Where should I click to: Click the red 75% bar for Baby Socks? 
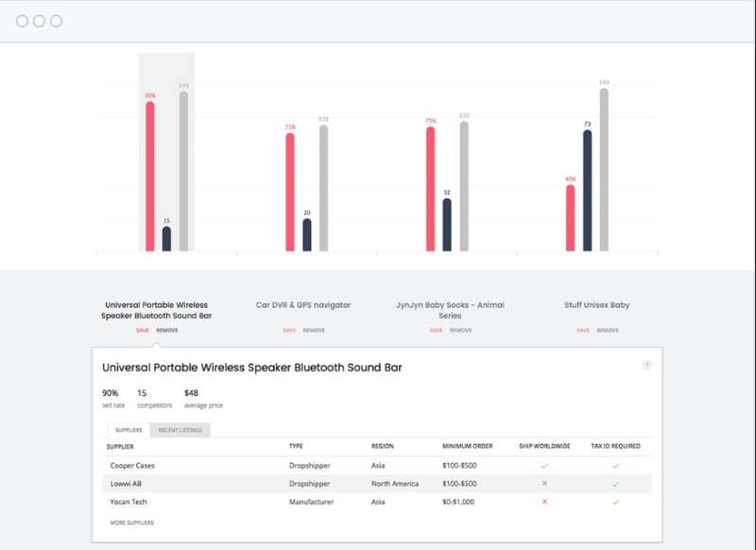tap(430, 188)
